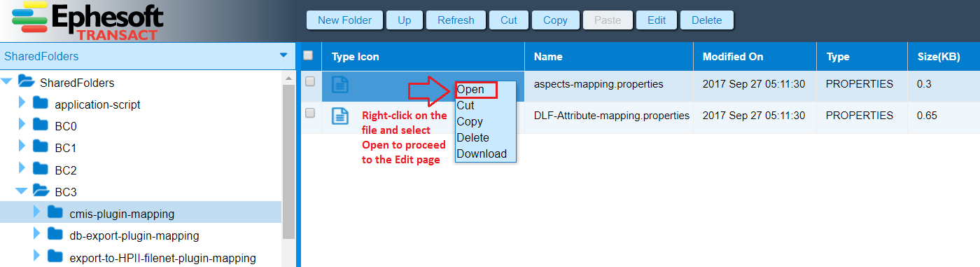Select the BC1 tree label
This screenshot has width=980, height=267.
[66, 148]
